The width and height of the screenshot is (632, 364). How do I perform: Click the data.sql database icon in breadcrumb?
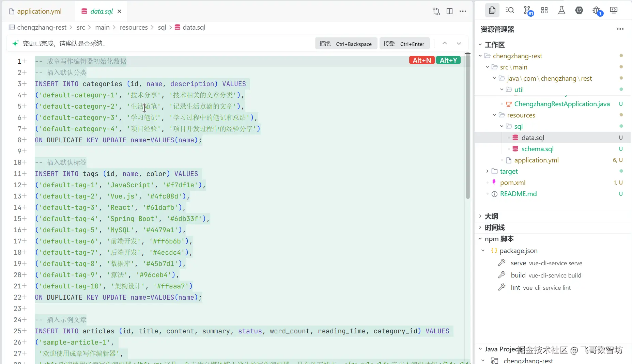click(x=178, y=27)
